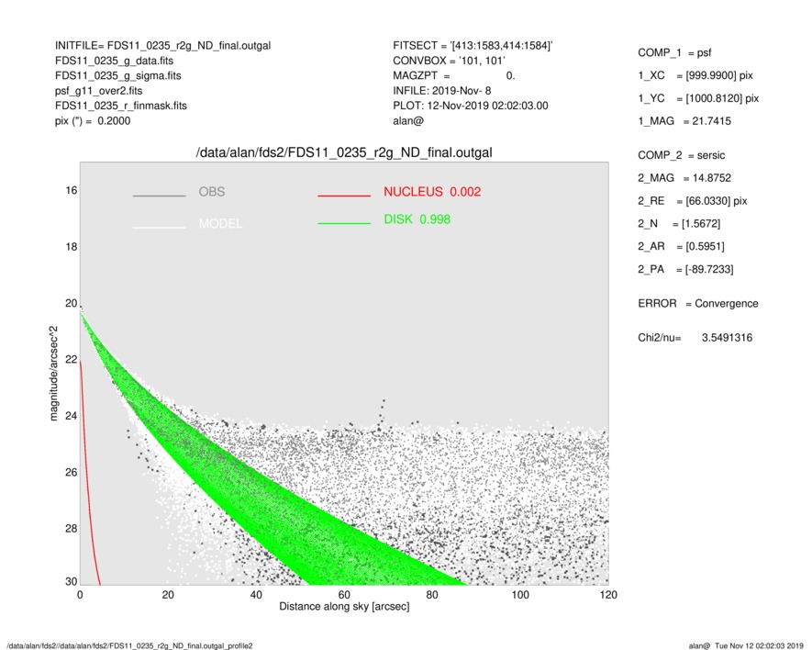
Task: Click the 2_MAG = 14.8752 value
Action: click(x=684, y=178)
